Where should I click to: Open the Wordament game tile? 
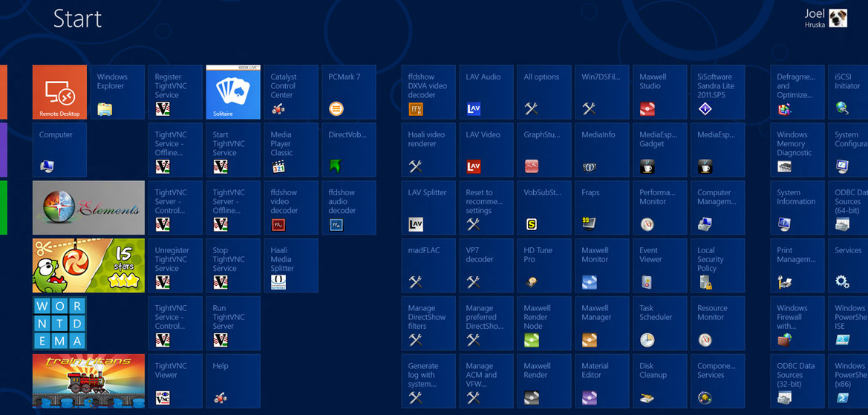coord(60,323)
